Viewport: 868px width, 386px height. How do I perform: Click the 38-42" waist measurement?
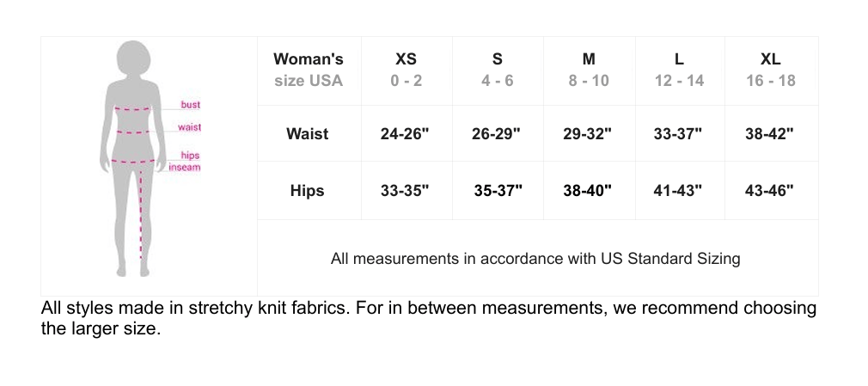[x=769, y=134]
